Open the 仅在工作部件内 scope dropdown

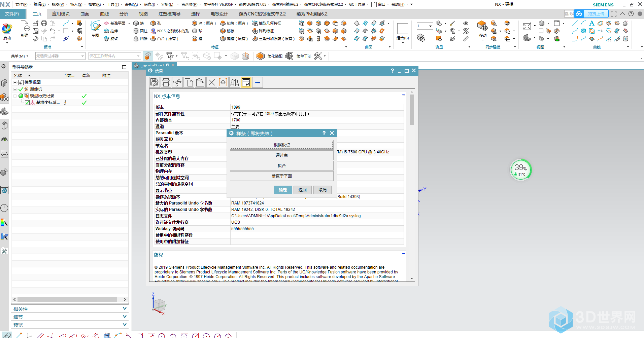tap(114, 56)
